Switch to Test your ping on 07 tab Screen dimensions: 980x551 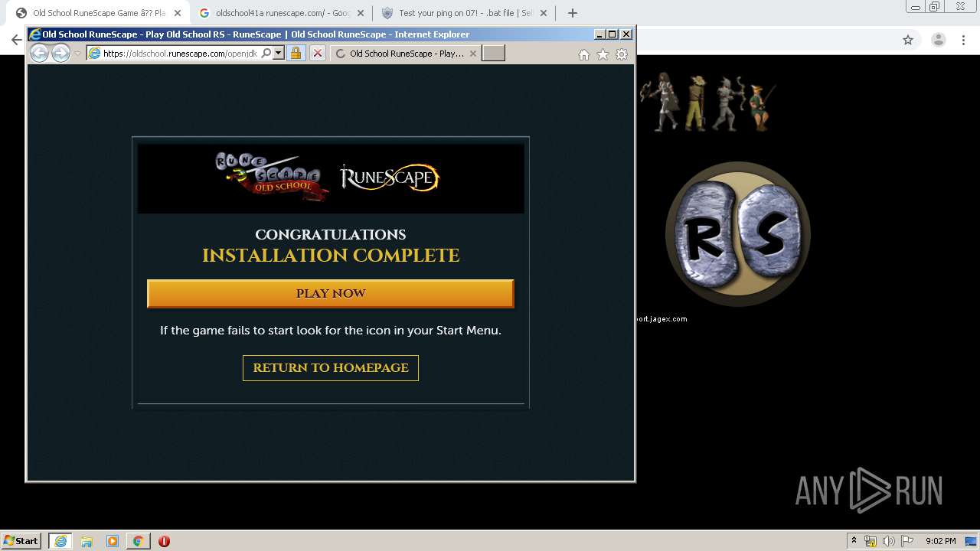tap(464, 13)
